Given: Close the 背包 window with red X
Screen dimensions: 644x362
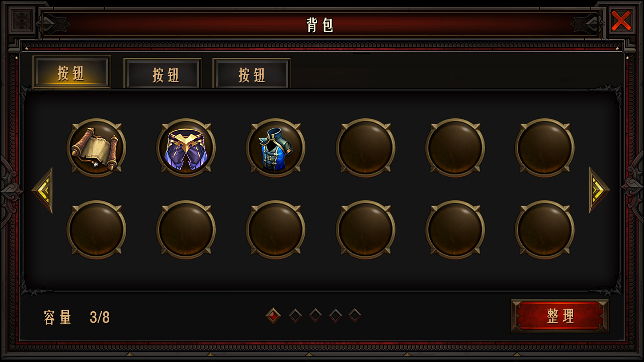Looking at the screenshot, I should point(621,20).
